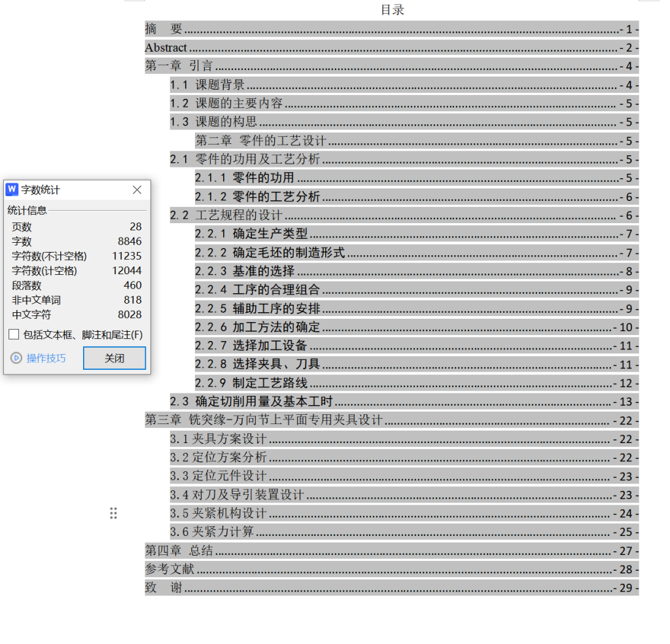Open 第三章 铣突缘-万向节上平面专用夹具设计 entry
Screen dimensions: 670x644
(263, 420)
